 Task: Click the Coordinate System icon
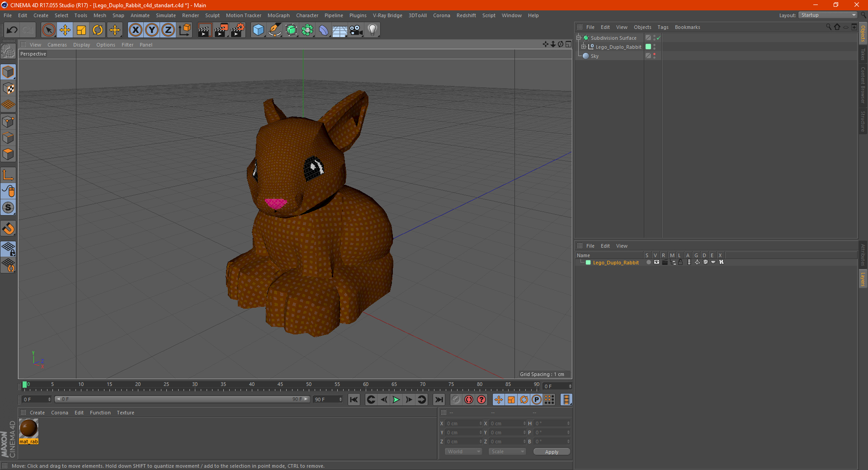pyautogui.click(x=185, y=30)
